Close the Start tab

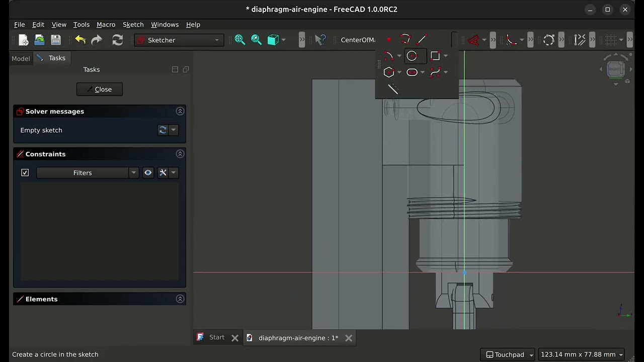coord(234,338)
